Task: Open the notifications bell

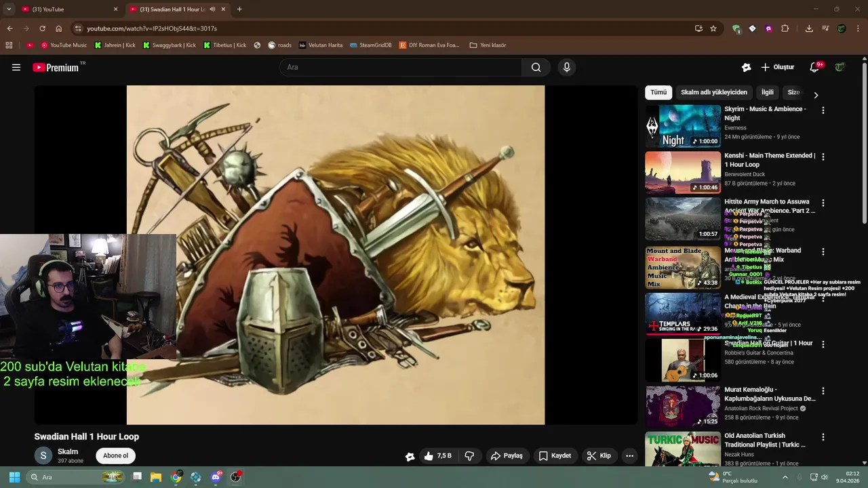Action: point(814,67)
